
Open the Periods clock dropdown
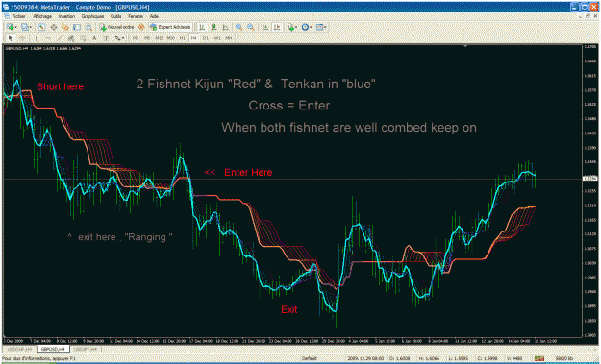click(x=307, y=27)
